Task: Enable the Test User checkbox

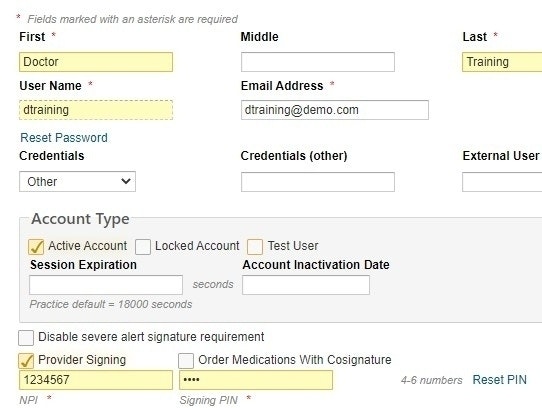Action: (x=255, y=247)
